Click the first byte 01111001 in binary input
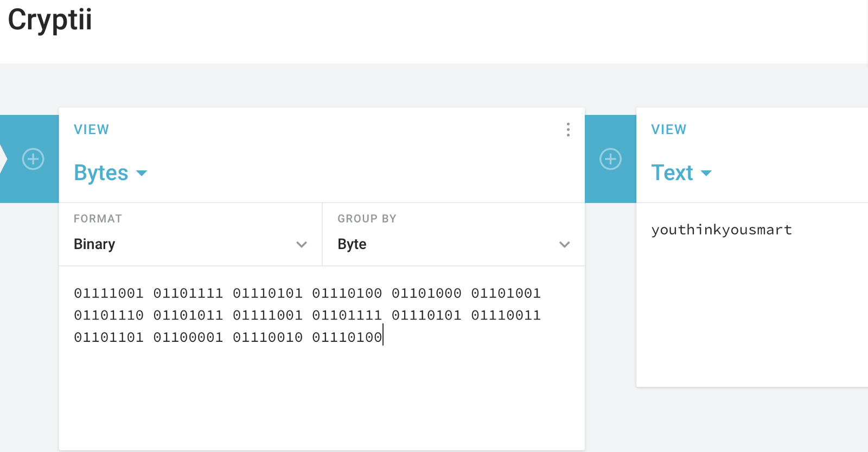 pyautogui.click(x=108, y=294)
